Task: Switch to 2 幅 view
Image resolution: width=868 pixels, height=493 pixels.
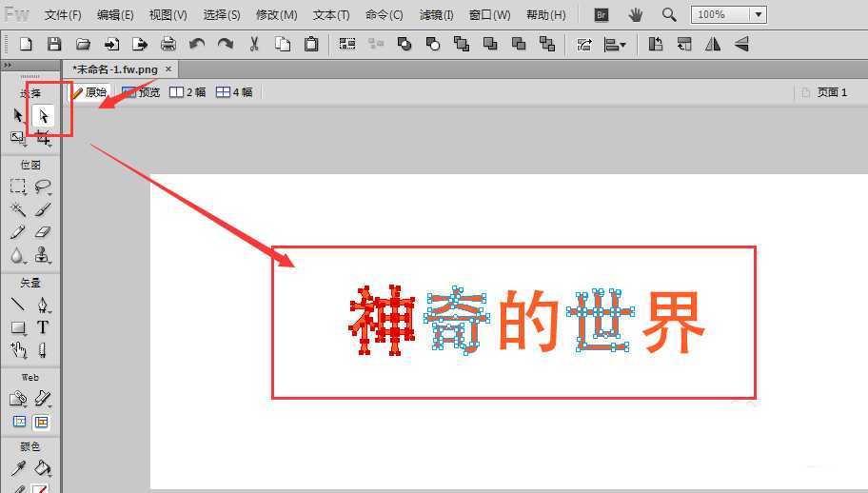Action: click(x=187, y=92)
